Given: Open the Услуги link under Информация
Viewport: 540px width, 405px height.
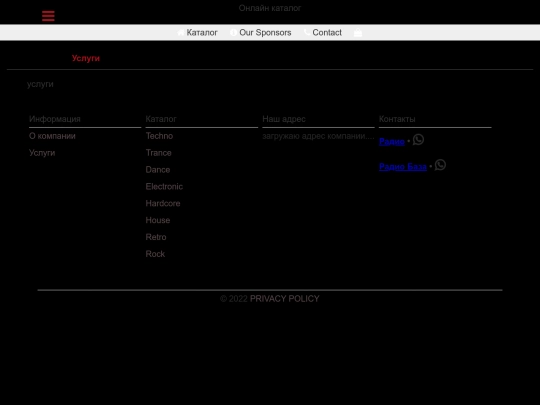Looking at the screenshot, I should coord(42,153).
